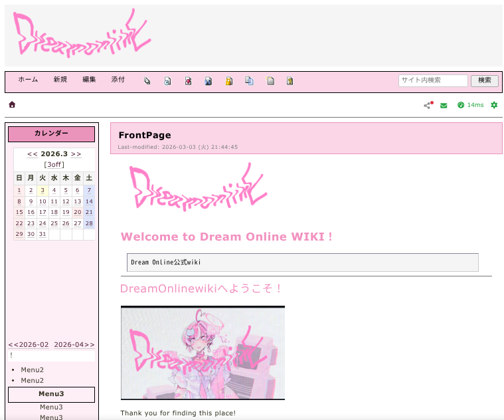Open the ホーム menu item
This screenshot has height=420, width=504.
tap(28, 80)
